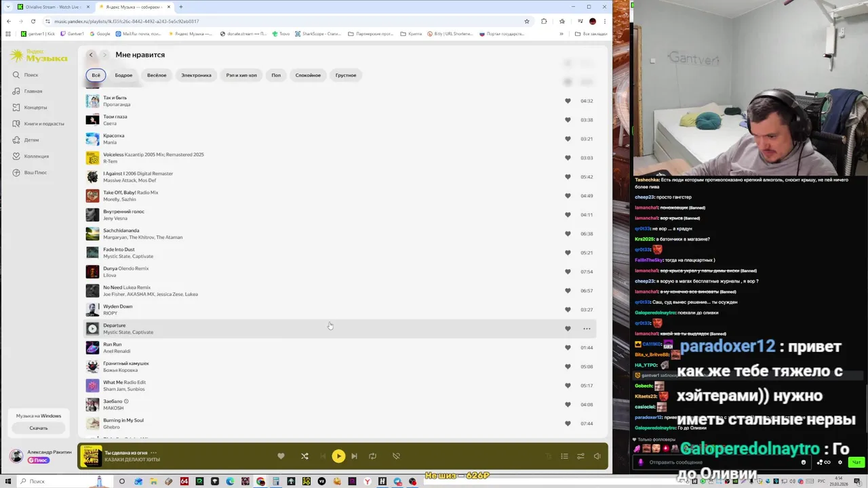Select the Всё filter chip
Viewport: 868px width, 488px height.
(x=96, y=75)
